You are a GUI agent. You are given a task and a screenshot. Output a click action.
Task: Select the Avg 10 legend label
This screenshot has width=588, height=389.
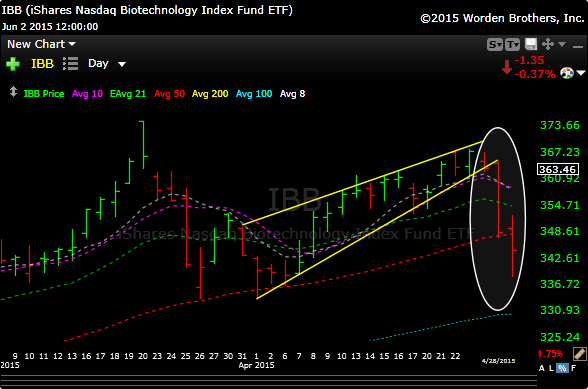coord(87,94)
